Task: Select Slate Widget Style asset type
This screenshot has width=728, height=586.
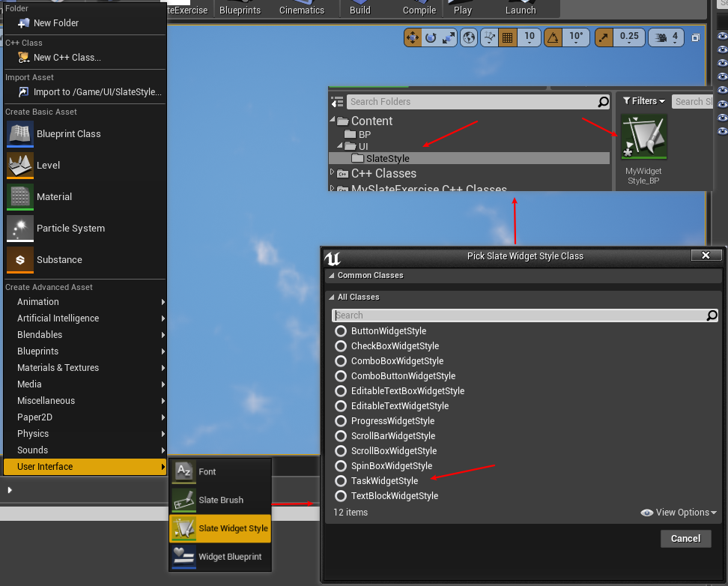Action: click(x=220, y=528)
